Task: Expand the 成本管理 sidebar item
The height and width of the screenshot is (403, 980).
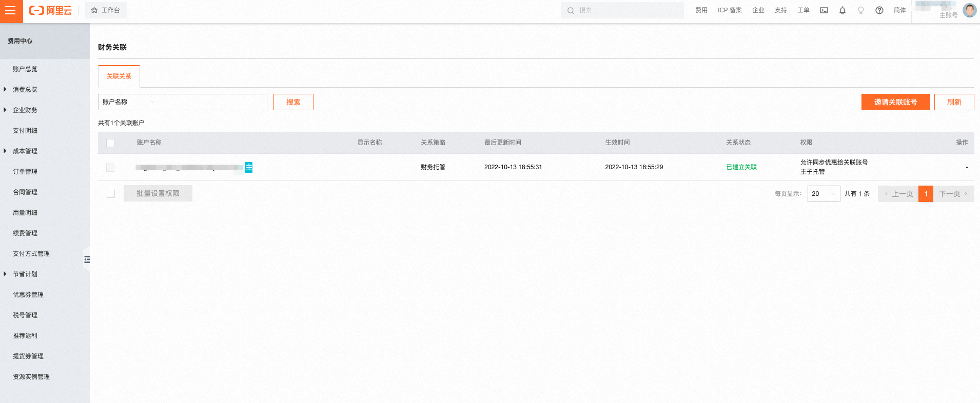Action: pyautogui.click(x=25, y=151)
